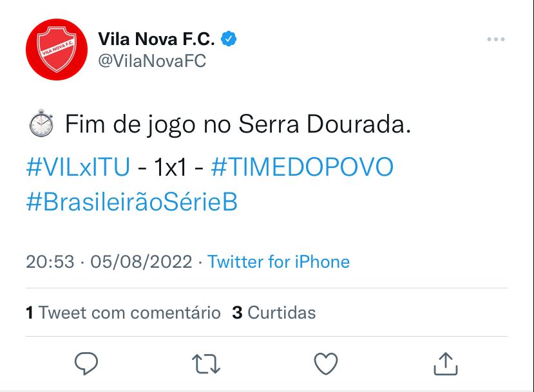Viewport: 534px width, 392px height.
Task: Click the Vila Nova F.C. profile name
Action: click(157, 38)
